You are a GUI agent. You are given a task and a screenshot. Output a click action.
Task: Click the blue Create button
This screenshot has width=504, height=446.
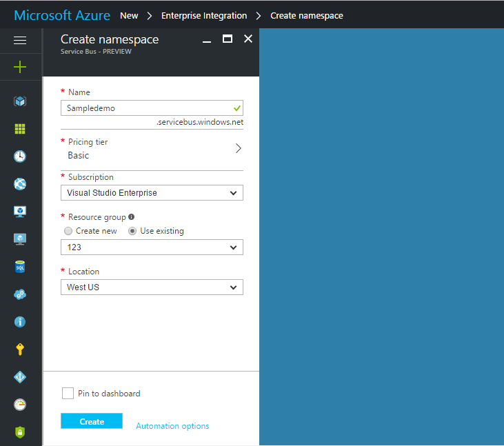click(92, 421)
